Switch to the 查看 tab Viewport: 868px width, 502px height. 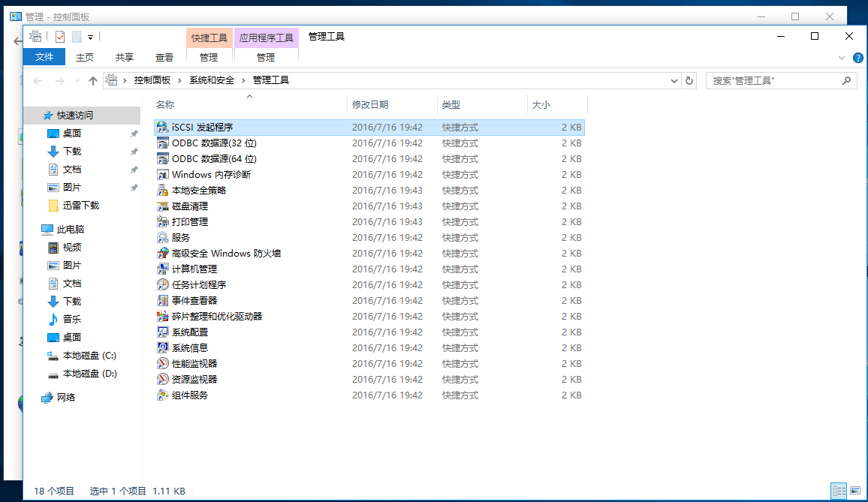pos(164,56)
